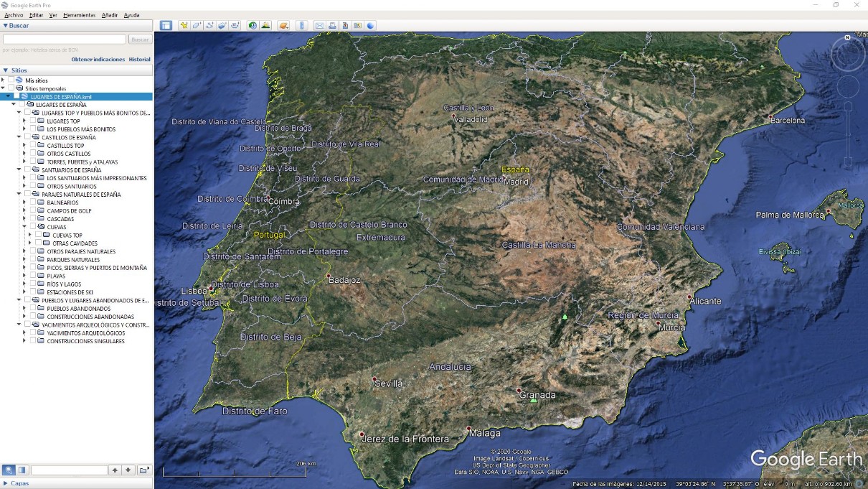Screen dimensions: 868x489
Task: Toggle the sunlight across landscape icon
Action: (x=265, y=25)
